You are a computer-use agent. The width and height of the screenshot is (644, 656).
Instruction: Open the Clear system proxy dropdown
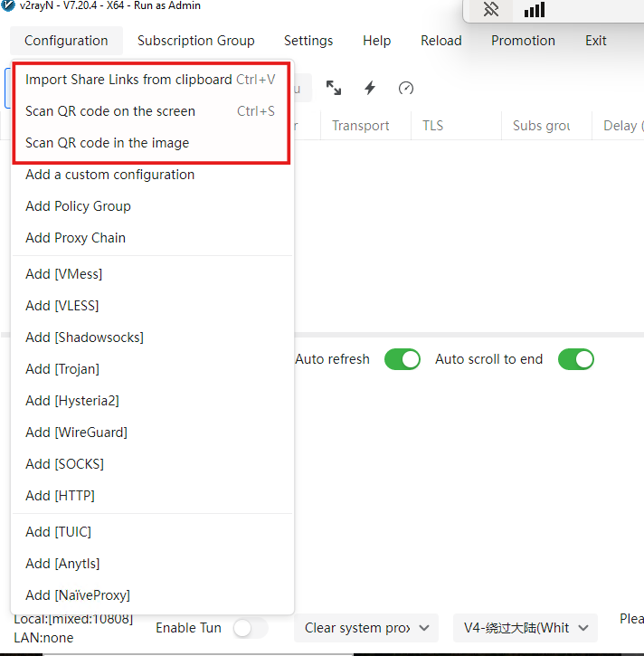366,628
